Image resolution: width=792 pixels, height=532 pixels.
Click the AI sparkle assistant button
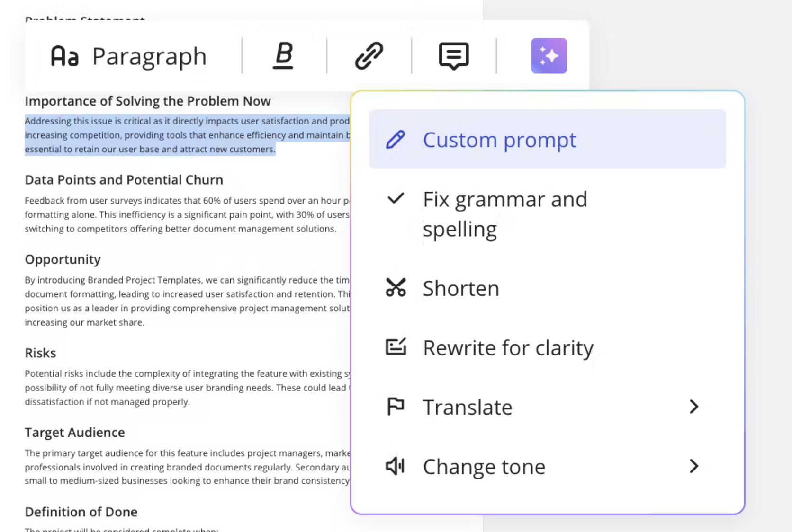(549, 56)
